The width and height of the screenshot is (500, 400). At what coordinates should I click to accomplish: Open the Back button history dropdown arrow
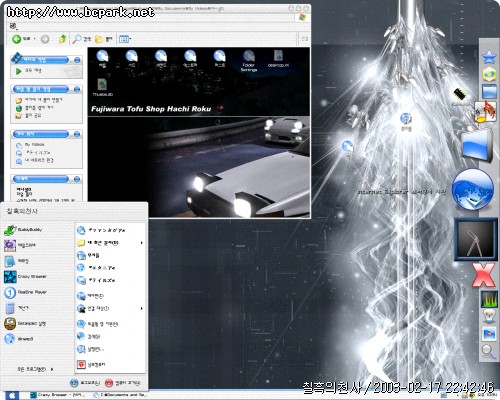pos(35,39)
